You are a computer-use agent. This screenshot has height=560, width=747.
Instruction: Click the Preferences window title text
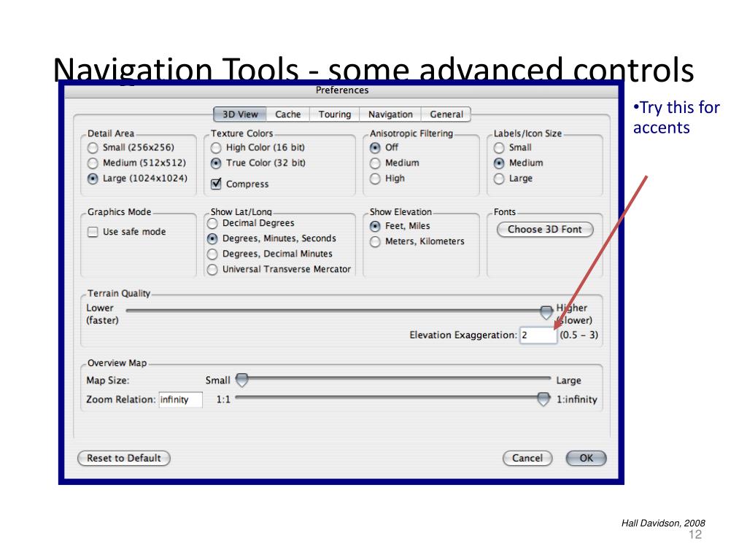pos(342,90)
